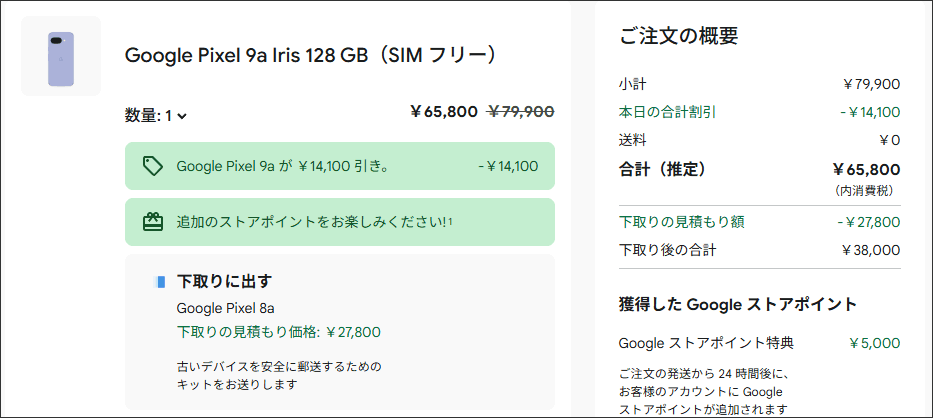Click the Google Pixel 9a Iris 128 GB title

pos(311,55)
